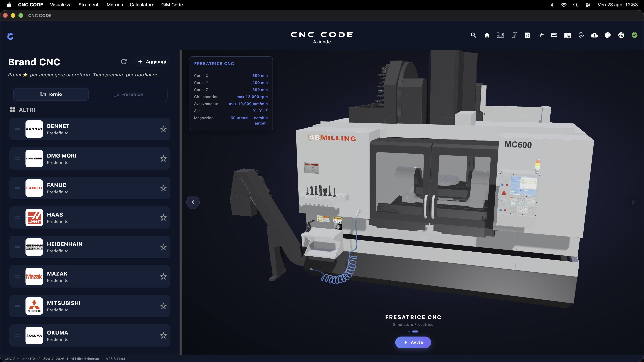
Task: Open the lathe machine toolbar icon
Action: click(500, 35)
